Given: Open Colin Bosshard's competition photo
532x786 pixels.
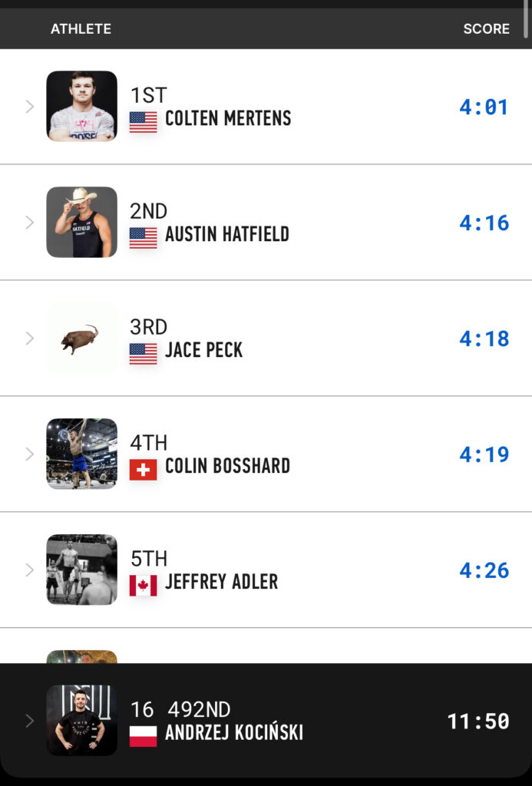Looking at the screenshot, I should click(x=81, y=454).
